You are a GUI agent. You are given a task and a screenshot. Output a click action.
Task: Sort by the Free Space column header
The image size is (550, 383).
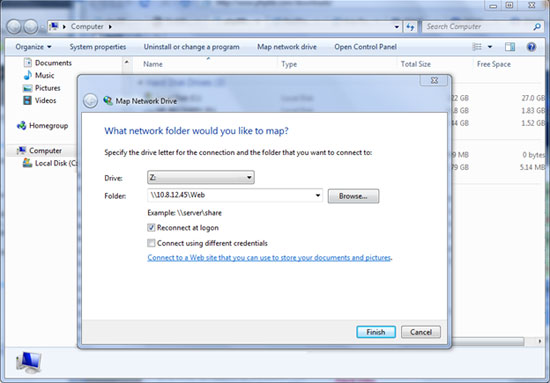click(494, 64)
